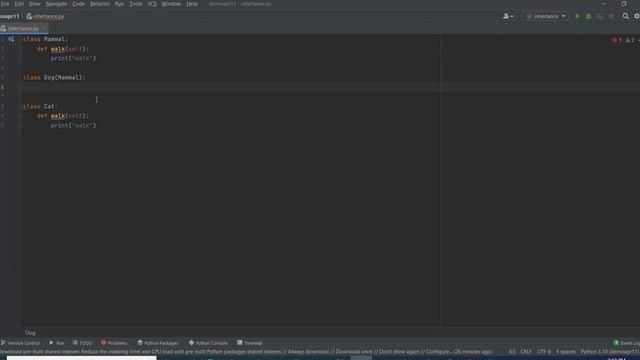Open the Problems tool window
The width and height of the screenshot is (640, 360).
click(114, 343)
